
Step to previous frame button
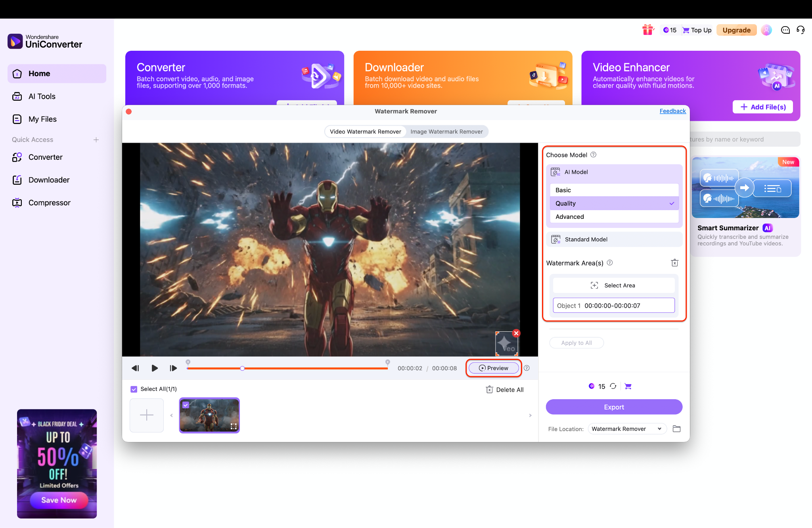point(135,368)
